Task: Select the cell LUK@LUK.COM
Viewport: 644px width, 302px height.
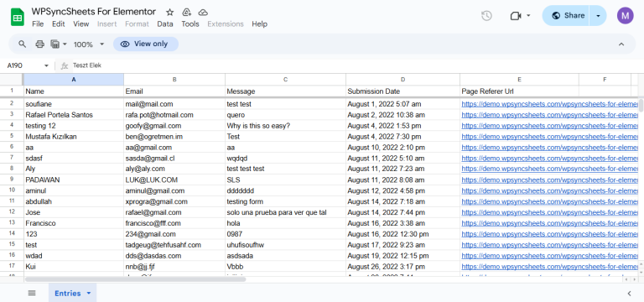Action: click(174, 180)
